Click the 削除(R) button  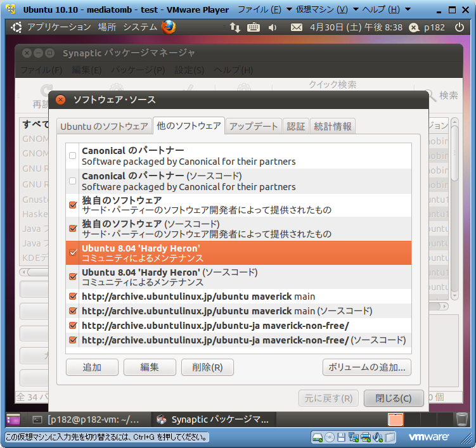click(x=207, y=368)
